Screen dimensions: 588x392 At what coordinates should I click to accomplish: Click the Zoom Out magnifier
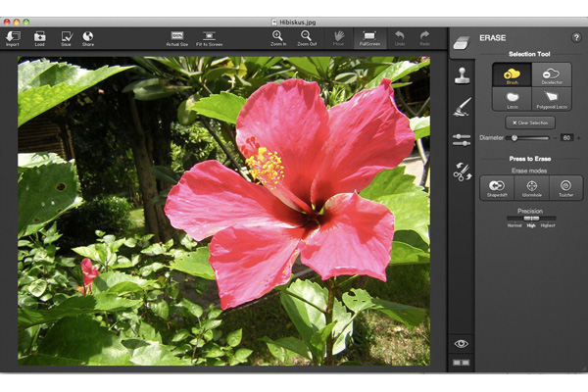pos(307,37)
